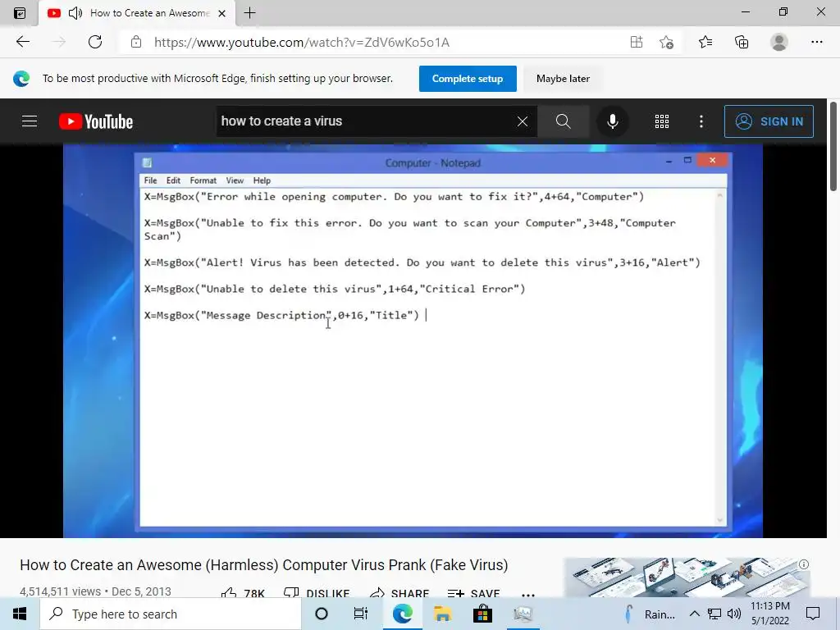Open the ad thumbnail beside title

pyautogui.click(x=687, y=577)
